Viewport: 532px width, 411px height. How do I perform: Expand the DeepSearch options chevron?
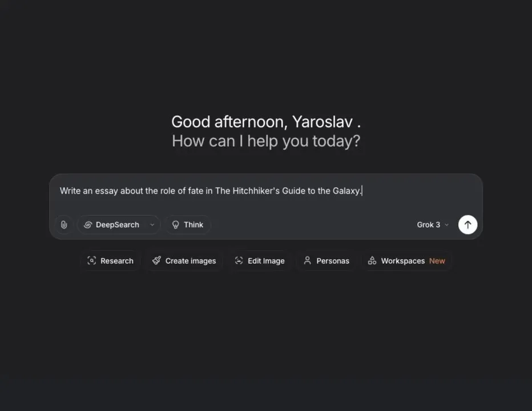152,225
